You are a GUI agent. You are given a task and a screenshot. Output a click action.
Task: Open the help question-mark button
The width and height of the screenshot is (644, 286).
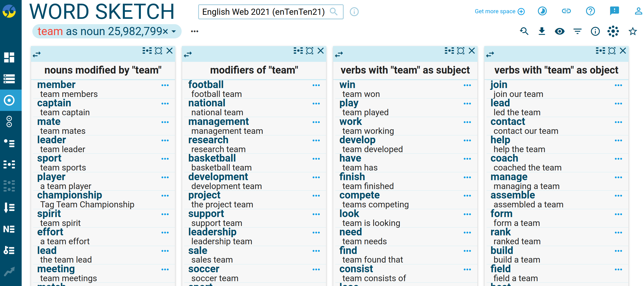click(x=590, y=11)
